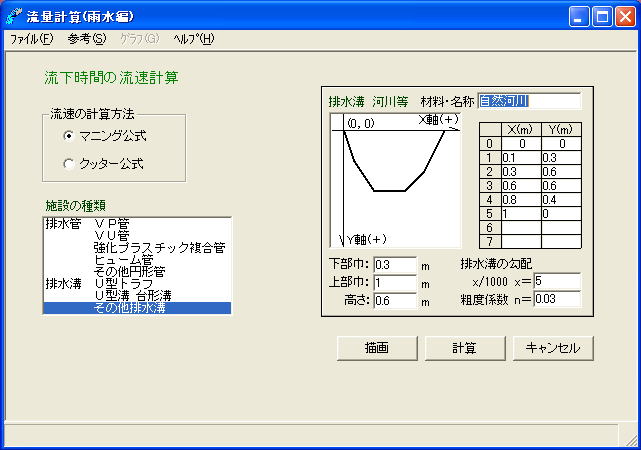The image size is (641, 450).
Task: Select その他排水溝 list item
Action: 130,308
